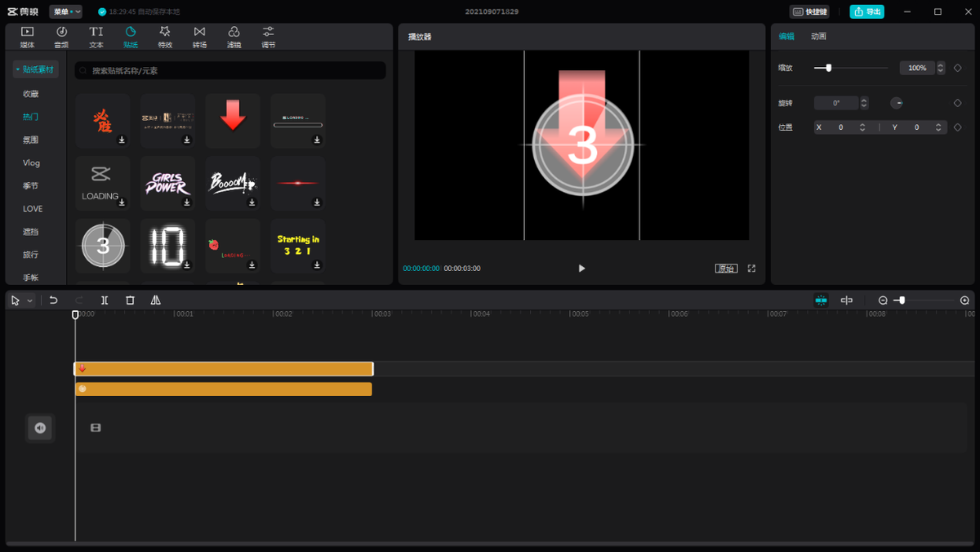The image size is (980, 552).
Task: Click the 缩放 scale slider handle
Action: pyautogui.click(x=828, y=68)
